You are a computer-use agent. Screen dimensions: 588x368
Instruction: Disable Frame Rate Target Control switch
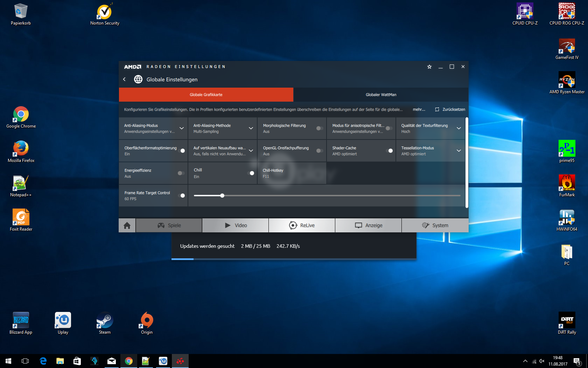[181, 196]
